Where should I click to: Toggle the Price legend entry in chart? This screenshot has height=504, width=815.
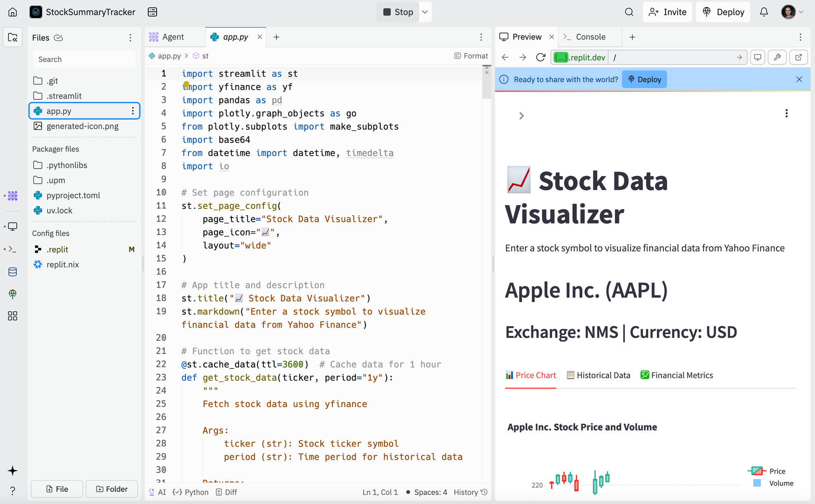(770, 471)
